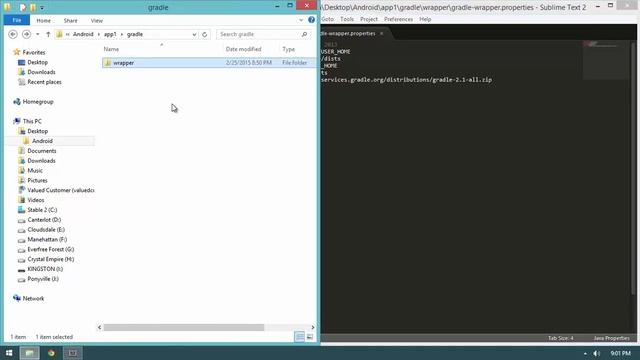Viewport: 640px width, 360px height.
Task: Select Desktop under Favorites
Action: point(38,62)
